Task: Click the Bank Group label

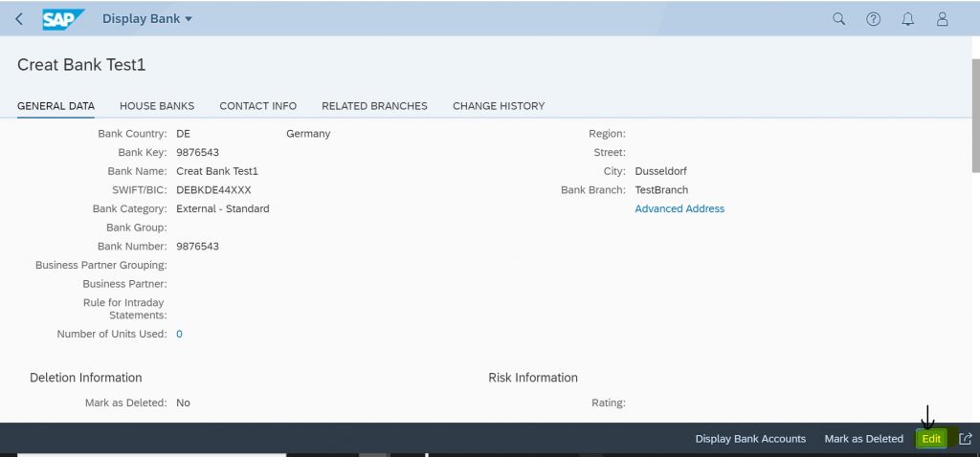Action: tap(136, 228)
